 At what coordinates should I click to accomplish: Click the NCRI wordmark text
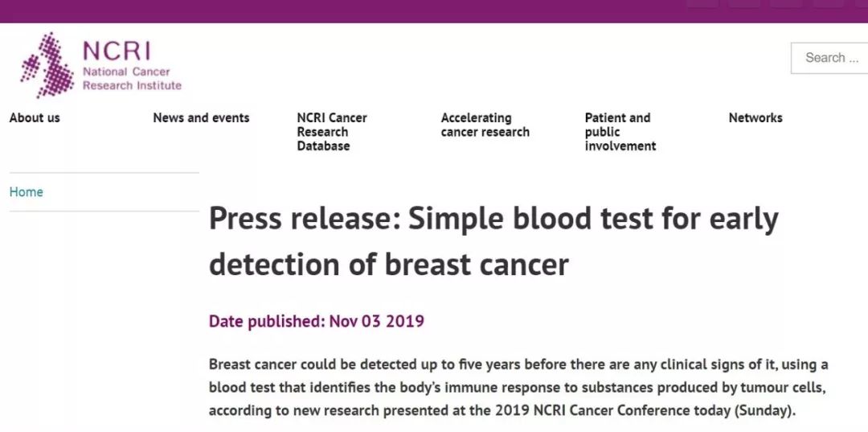point(117,51)
